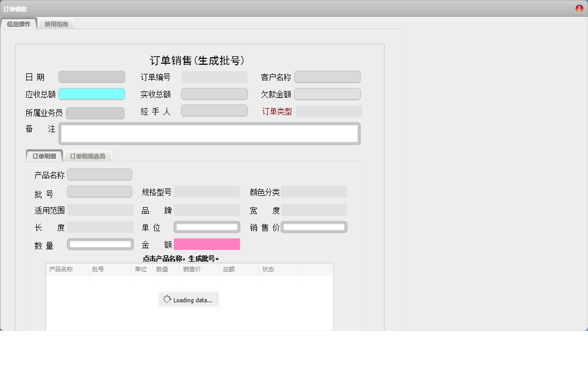Click the 单位 column header in table

(142, 269)
